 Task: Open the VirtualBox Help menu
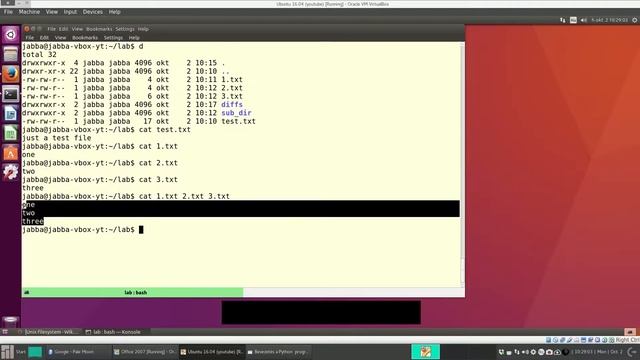(x=114, y=12)
